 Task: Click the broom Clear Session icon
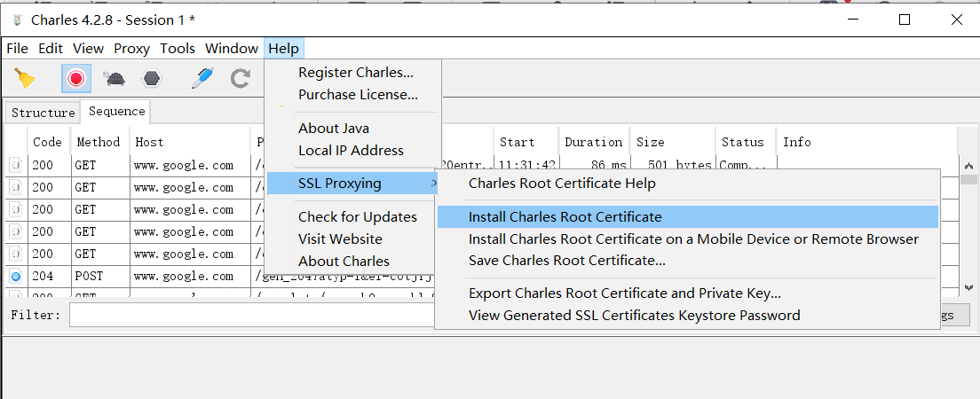(24, 78)
